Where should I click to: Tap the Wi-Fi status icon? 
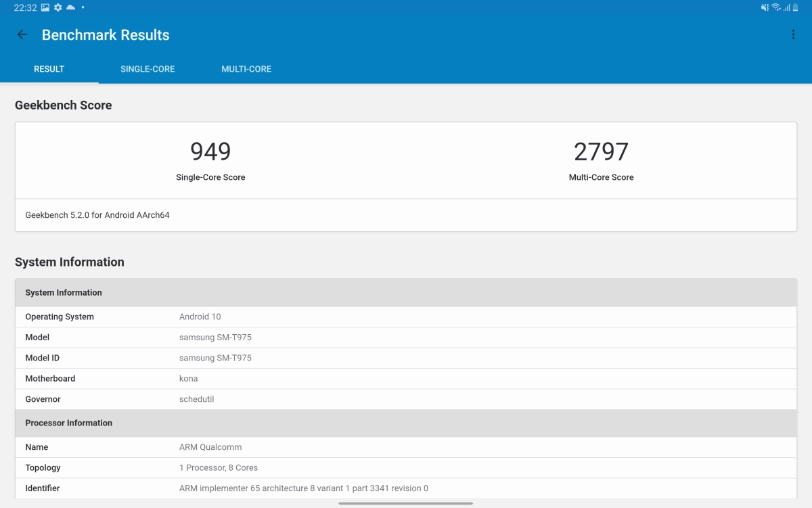(775, 7)
